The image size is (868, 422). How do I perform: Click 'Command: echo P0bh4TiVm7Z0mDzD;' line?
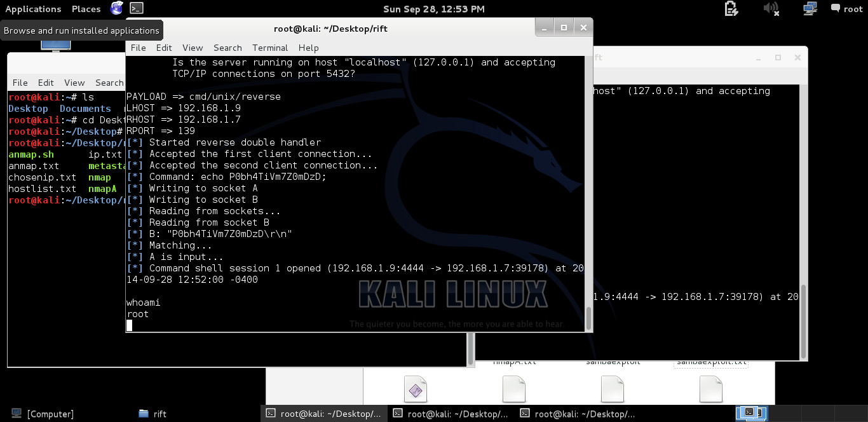click(226, 177)
